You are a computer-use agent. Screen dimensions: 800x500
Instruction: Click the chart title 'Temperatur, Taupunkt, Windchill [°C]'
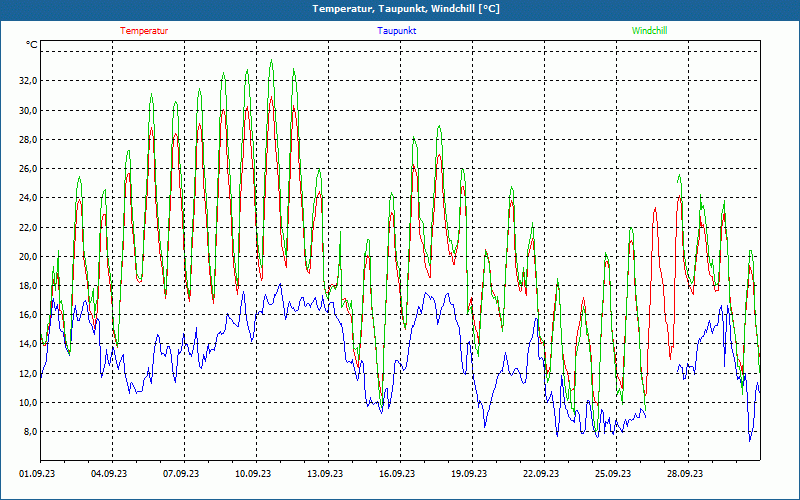[406, 9]
